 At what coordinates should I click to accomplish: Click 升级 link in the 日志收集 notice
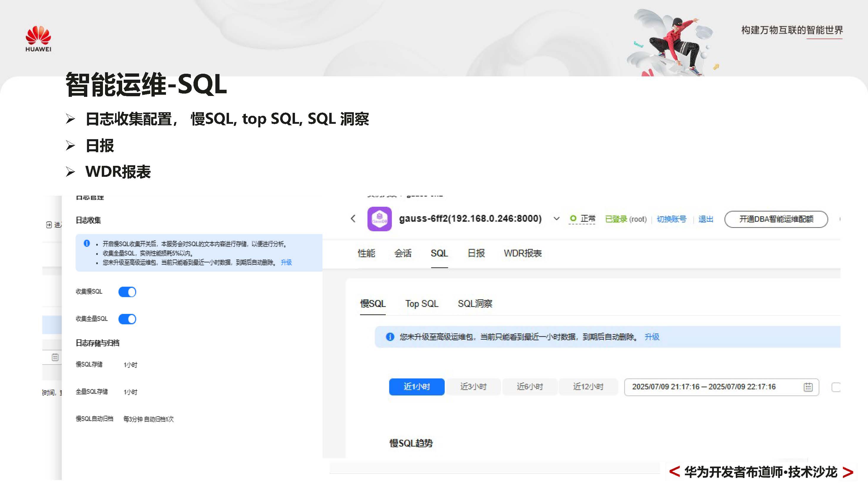[x=286, y=262]
